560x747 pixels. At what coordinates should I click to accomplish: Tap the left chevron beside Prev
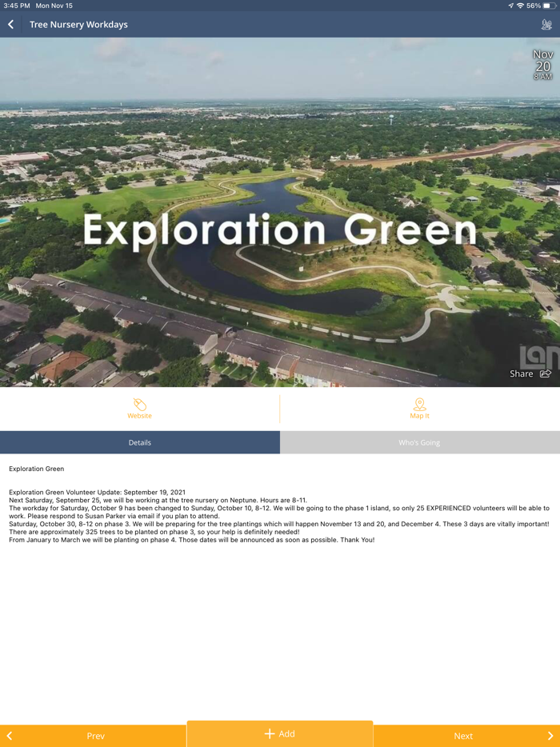coord(9,736)
